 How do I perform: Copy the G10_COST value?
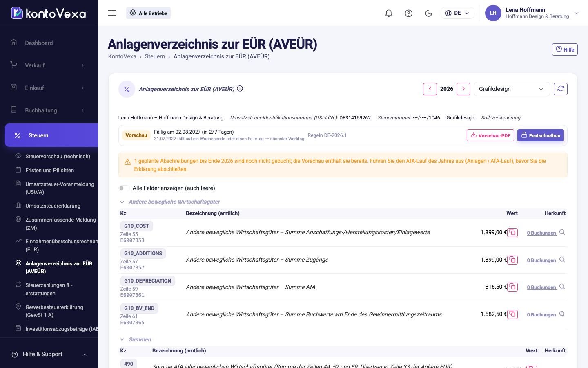[512, 232]
